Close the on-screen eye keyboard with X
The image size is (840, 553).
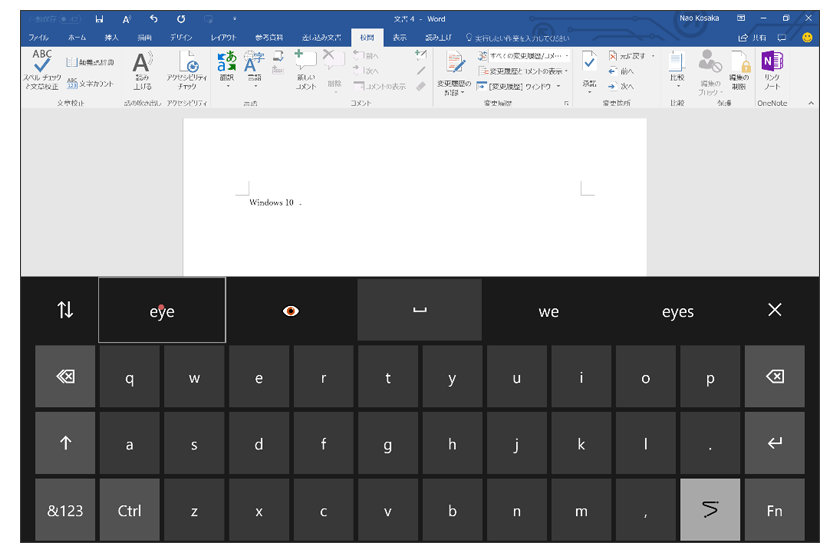(x=775, y=310)
